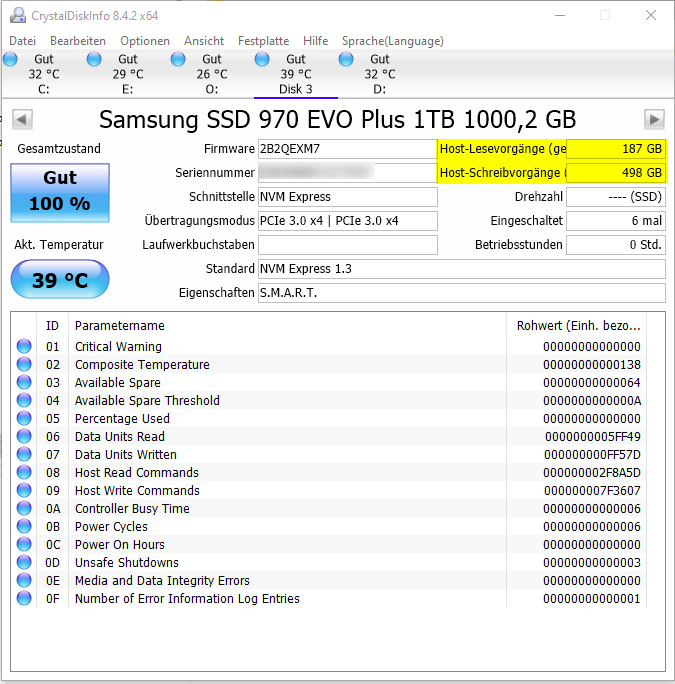
Task: Click the Host-Schreibvorgänge value 498 GB
Action: 616,173
